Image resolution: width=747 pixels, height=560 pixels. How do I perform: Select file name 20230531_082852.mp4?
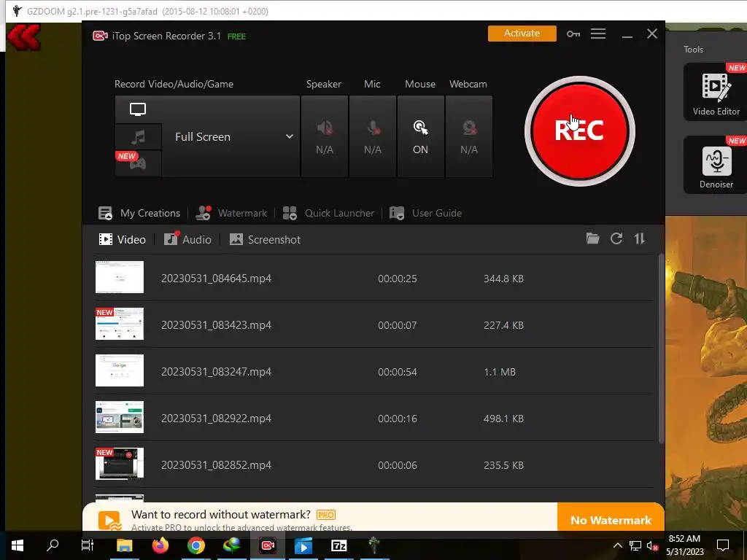pos(216,464)
